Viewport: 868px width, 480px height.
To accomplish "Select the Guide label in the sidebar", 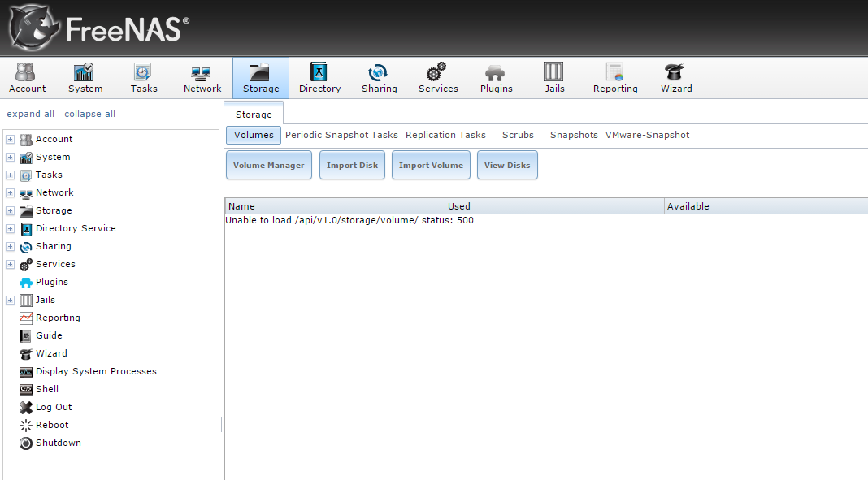I will click(49, 335).
